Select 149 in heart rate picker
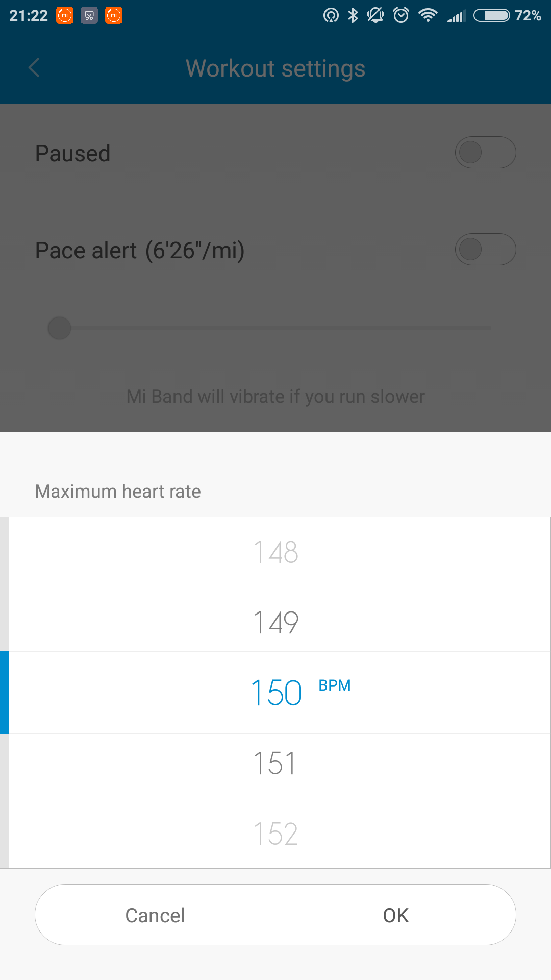 click(275, 622)
